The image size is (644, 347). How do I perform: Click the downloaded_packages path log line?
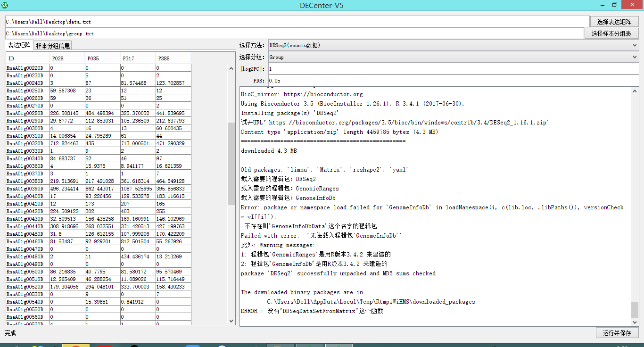371,302
